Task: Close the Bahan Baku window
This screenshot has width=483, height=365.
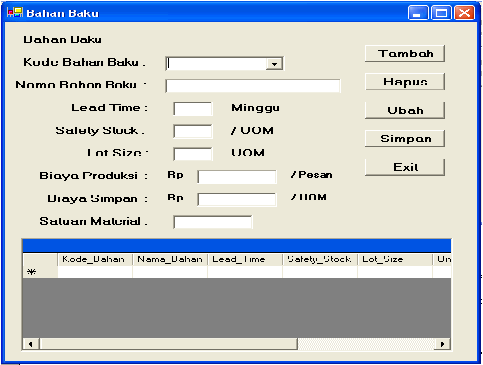Action: tap(464, 13)
